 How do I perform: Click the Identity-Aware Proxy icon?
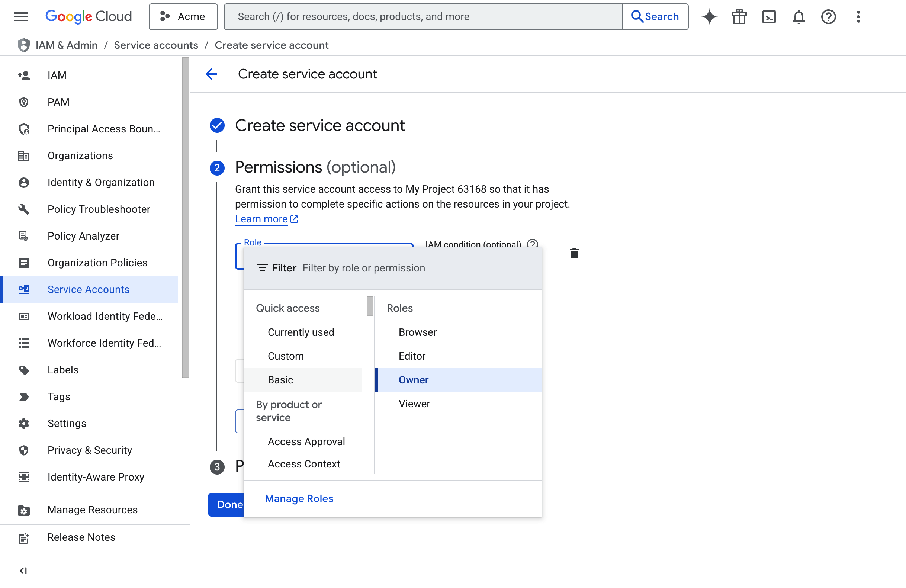[x=23, y=477]
